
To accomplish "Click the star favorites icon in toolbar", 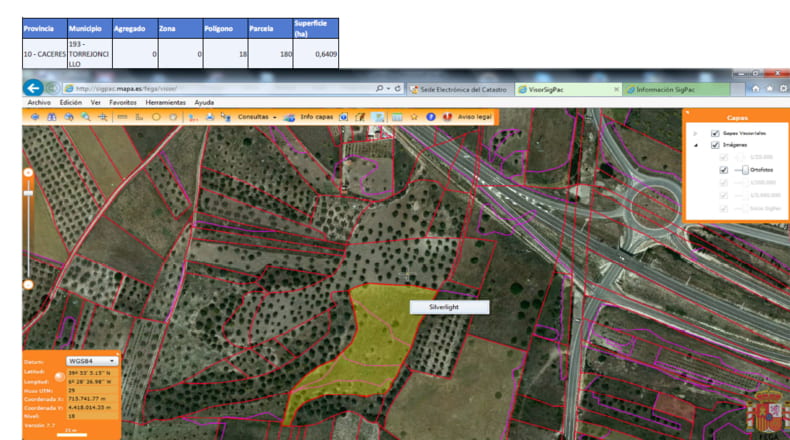I will click(x=414, y=117).
